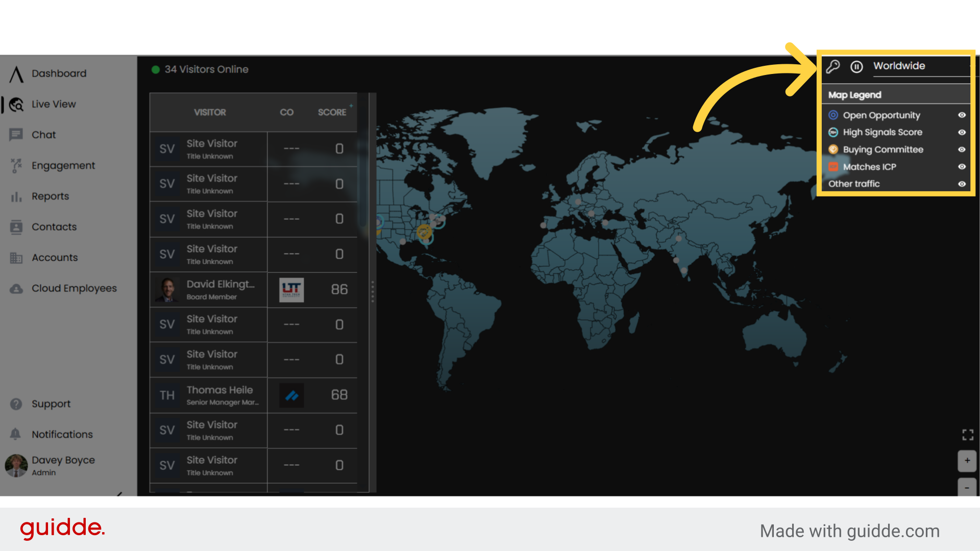The width and height of the screenshot is (980, 551).
Task: Click the Dashboard logo icon
Action: pyautogui.click(x=16, y=74)
